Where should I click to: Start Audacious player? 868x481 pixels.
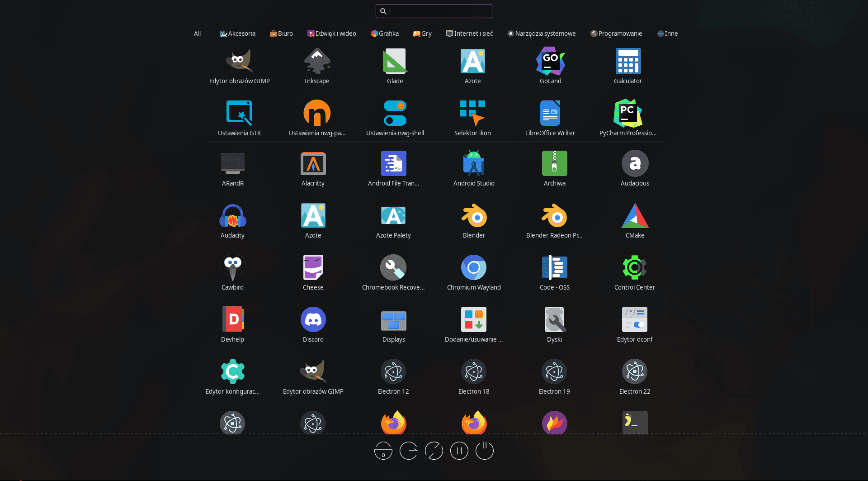[635, 168]
